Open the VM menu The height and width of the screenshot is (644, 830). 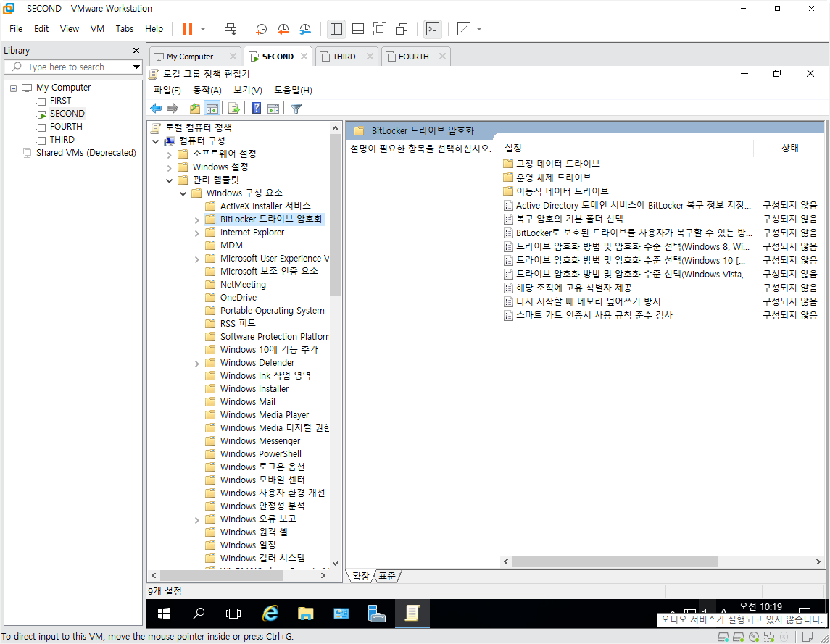(x=97, y=28)
